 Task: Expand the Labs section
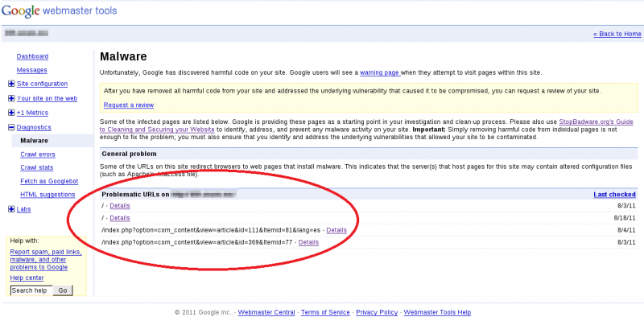coord(11,209)
